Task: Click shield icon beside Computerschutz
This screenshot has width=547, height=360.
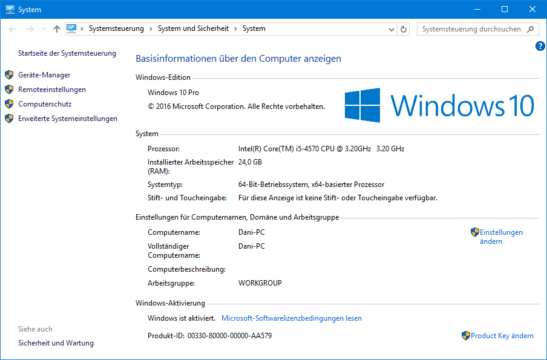Action: [9, 104]
